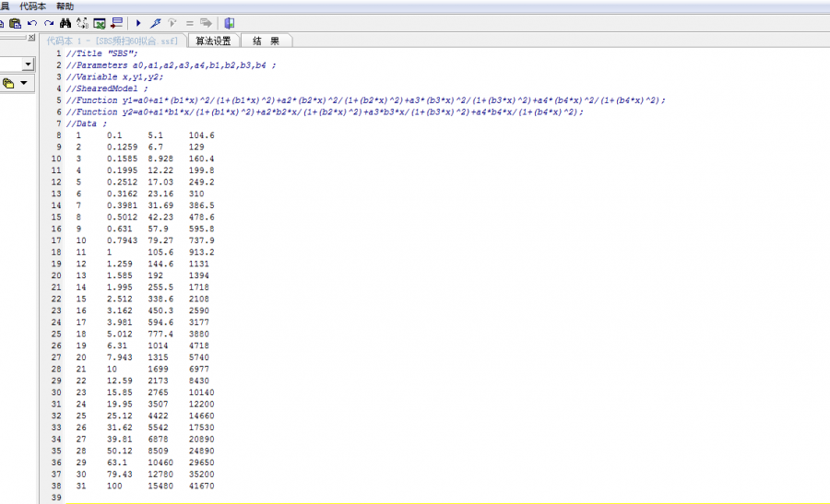Click value 14660 in data row 25
830x504 pixels.
[x=202, y=416]
